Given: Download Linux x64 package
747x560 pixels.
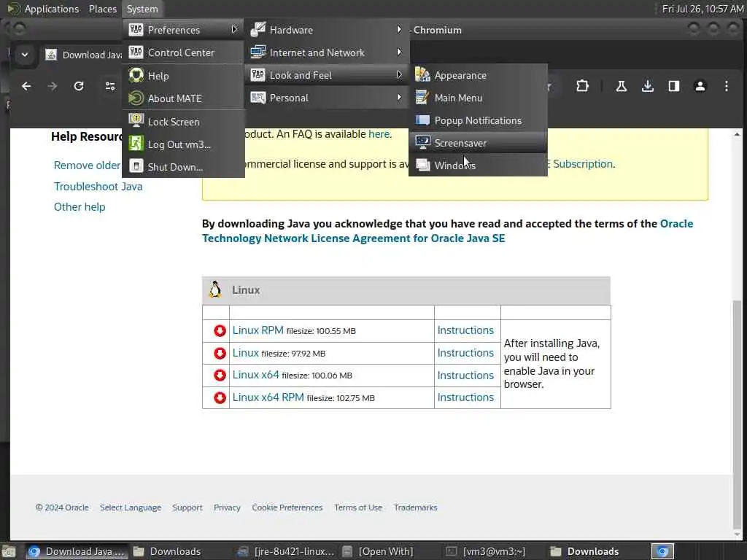Looking at the screenshot, I should (255, 375).
